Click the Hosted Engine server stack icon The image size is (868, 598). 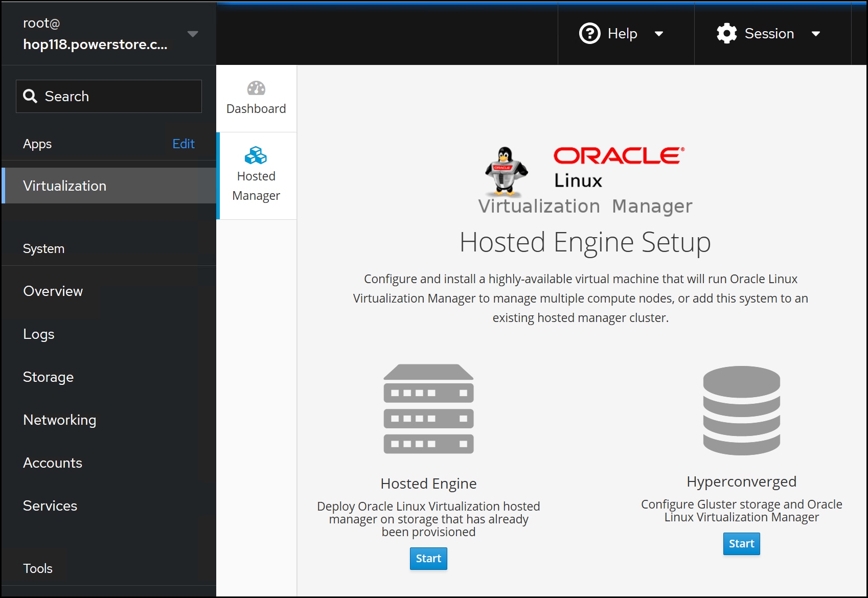(428, 409)
